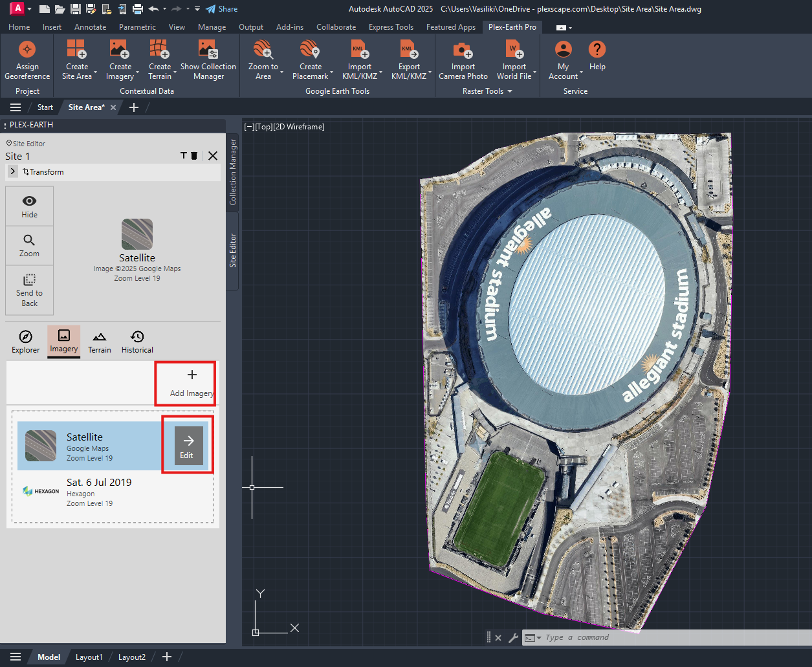Image resolution: width=812 pixels, height=667 pixels.
Task: Close the Site Editor with the X
Action: point(212,156)
